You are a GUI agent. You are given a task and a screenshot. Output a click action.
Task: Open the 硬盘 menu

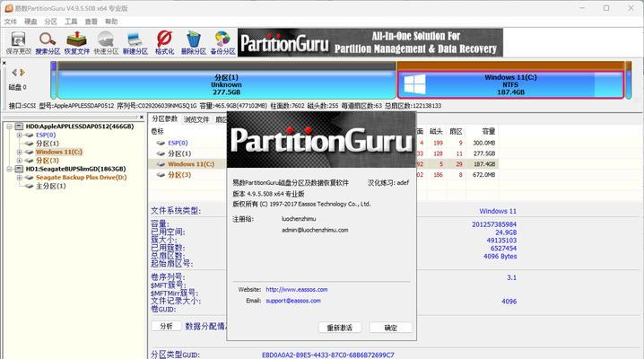tap(30, 22)
